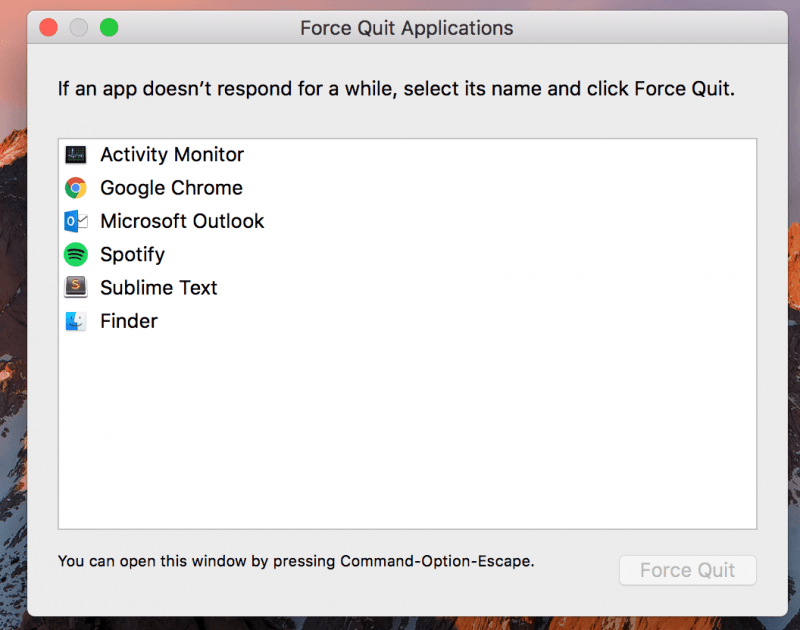The height and width of the screenshot is (630, 800).
Task: Highlight the Microsoft Outlook label row
Action: click(x=182, y=221)
